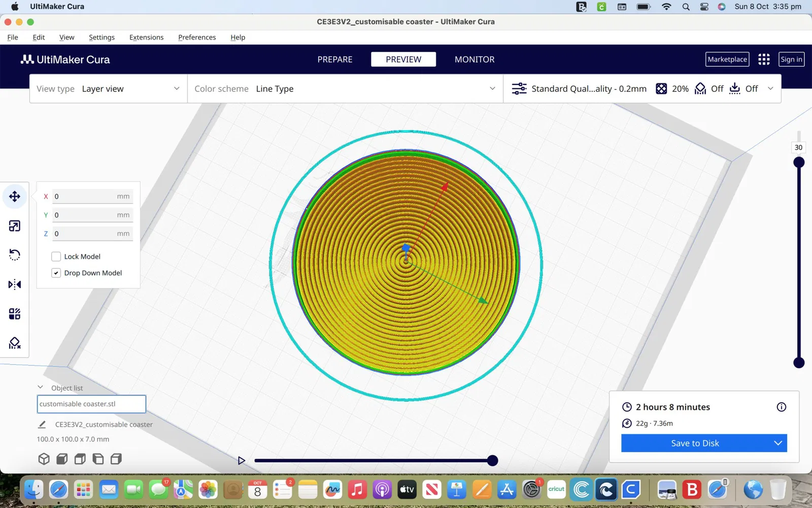Open the Edit menu

point(39,37)
